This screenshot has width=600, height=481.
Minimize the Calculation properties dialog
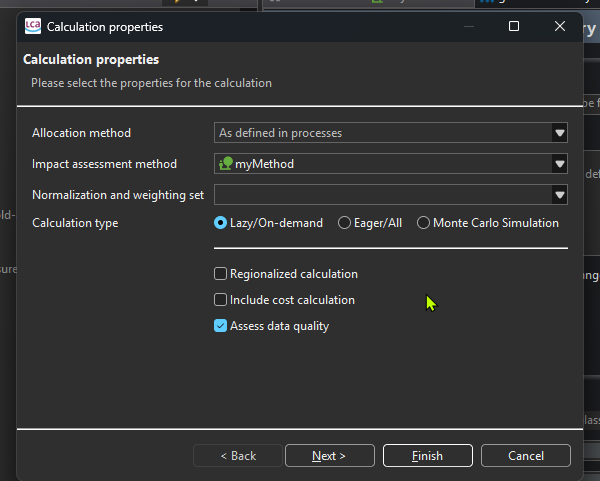[466, 27]
